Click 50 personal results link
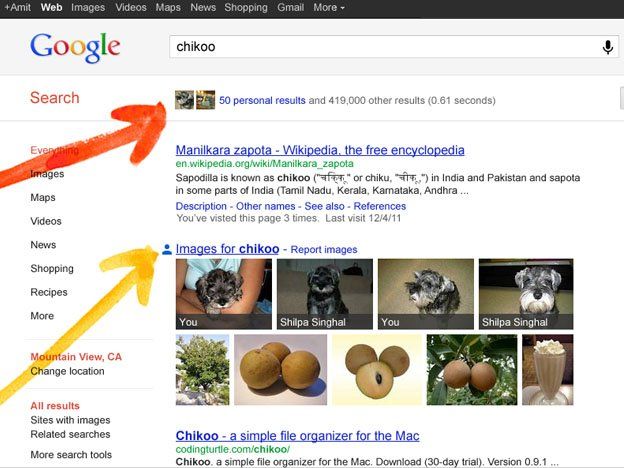The width and height of the screenshot is (624, 468). [262, 100]
